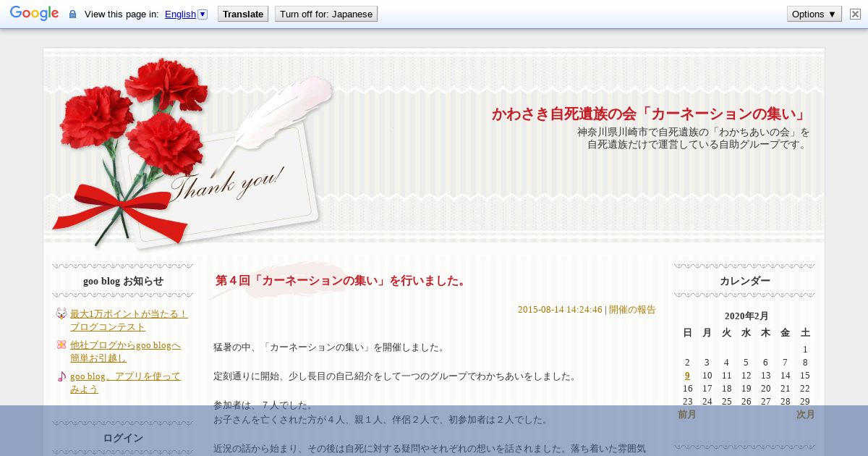Image resolution: width=868 pixels, height=456 pixels.
Task: Open 最大1万ポイントが当たる blog contest link
Action: tap(129, 320)
